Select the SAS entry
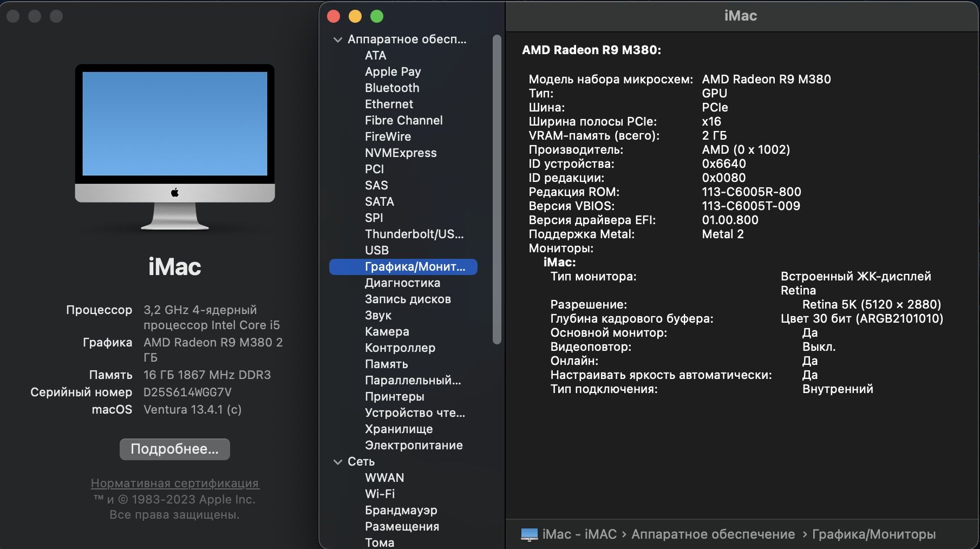The width and height of the screenshot is (980, 549). click(x=376, y=185)
